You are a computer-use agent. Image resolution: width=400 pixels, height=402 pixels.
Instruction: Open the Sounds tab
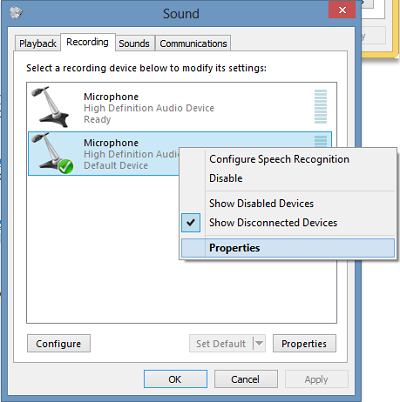pyautogui.click(x=134, y=43)
